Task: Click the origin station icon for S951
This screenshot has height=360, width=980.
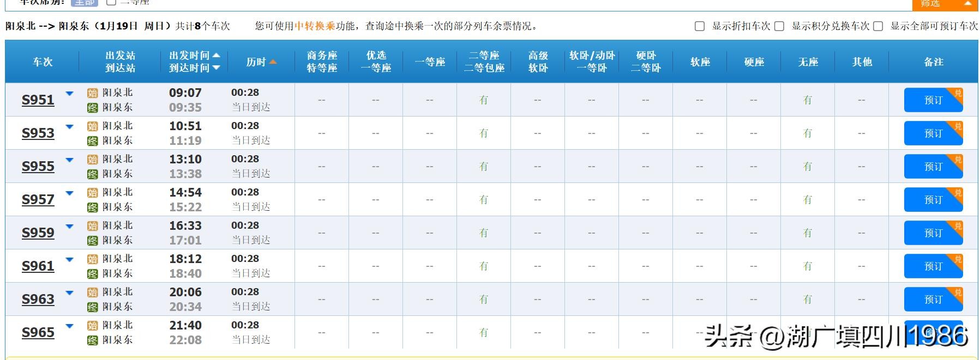Action: coord(92,93)
